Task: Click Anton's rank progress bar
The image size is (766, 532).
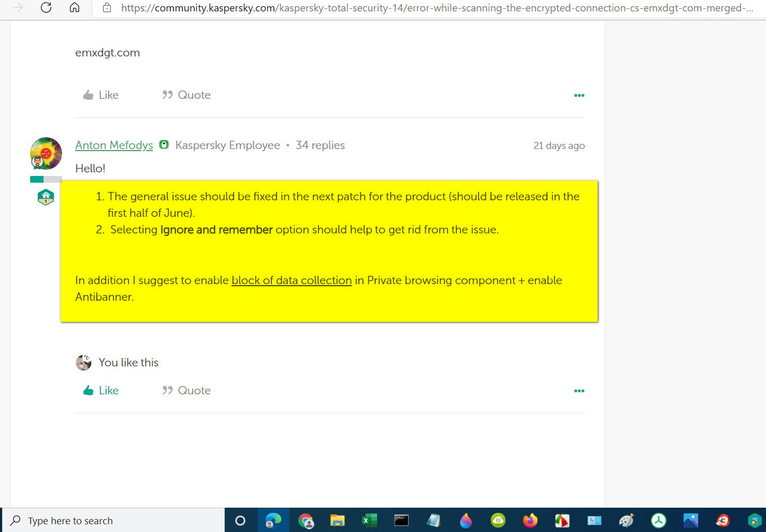Action: point(46,180)
